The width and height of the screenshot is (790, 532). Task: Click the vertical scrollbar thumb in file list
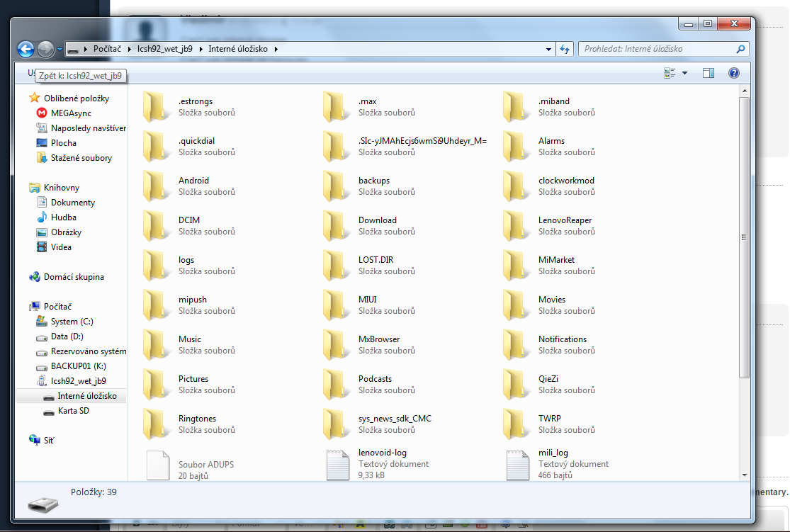pos(744,237)
